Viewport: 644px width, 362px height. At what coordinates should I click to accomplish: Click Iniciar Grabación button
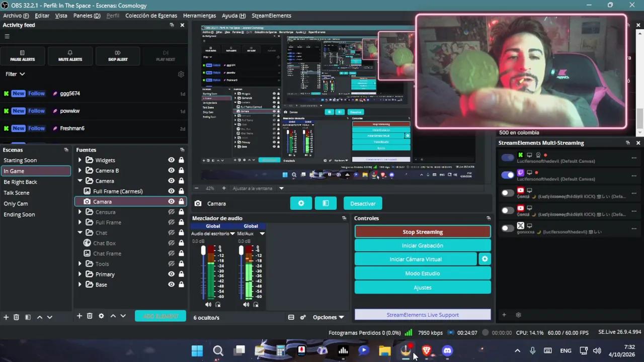[423, 245]
